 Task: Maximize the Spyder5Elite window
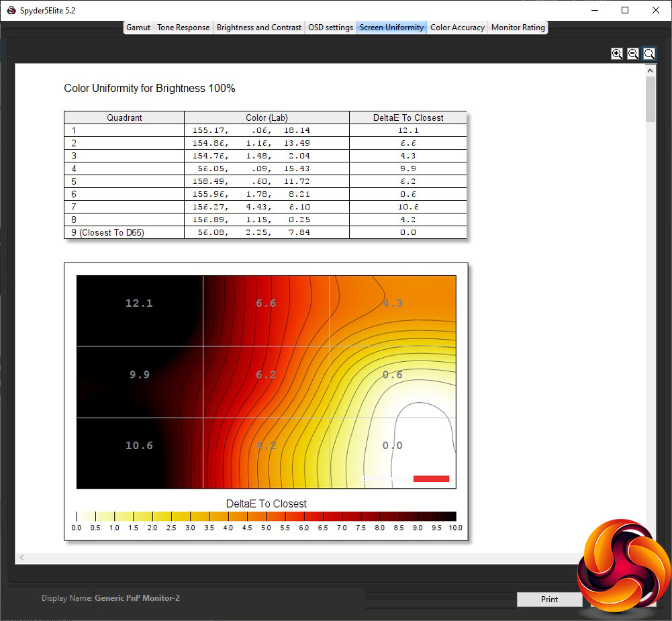tap(625, 10)
